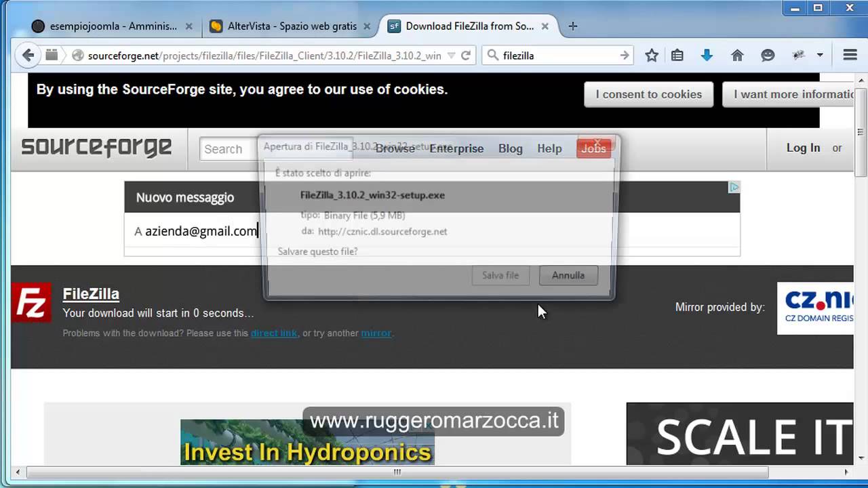Open the FileZilla project title link
The image size is (868, 488).
tap(91, 293)
